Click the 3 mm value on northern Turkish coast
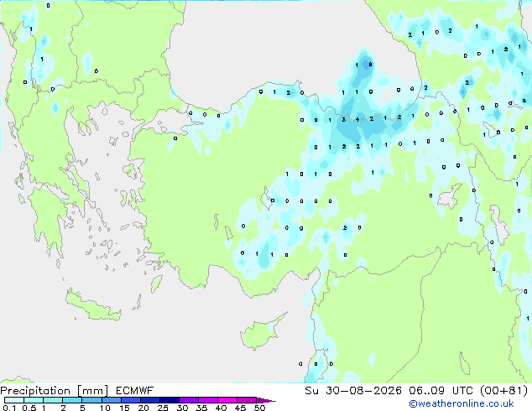 coord(344,119)
